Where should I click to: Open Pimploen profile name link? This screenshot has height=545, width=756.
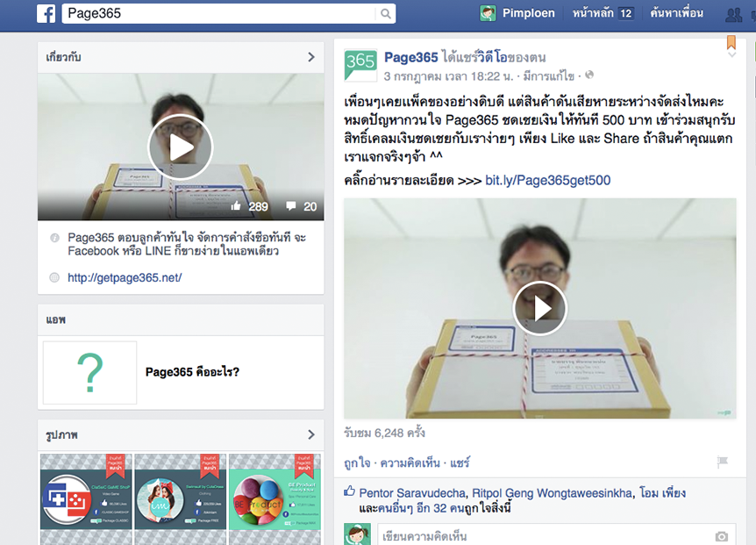(x=529, y=13)
